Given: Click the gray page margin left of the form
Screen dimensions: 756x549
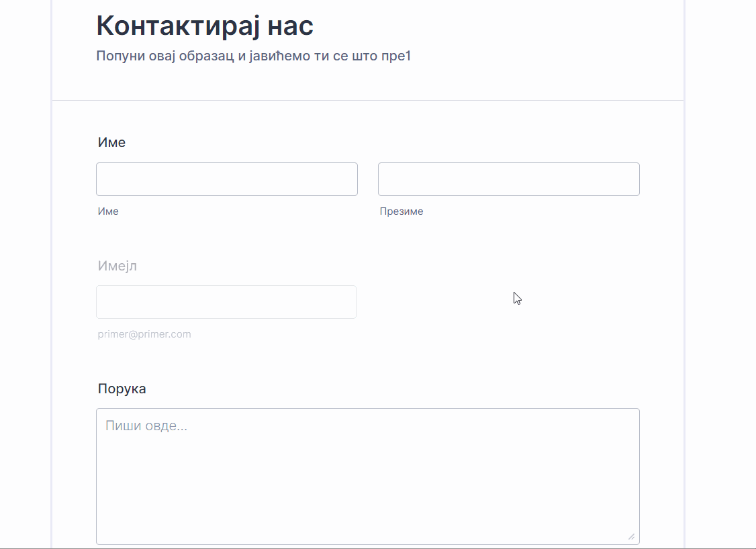Looking at the screenshot, I should pos(25,268).
